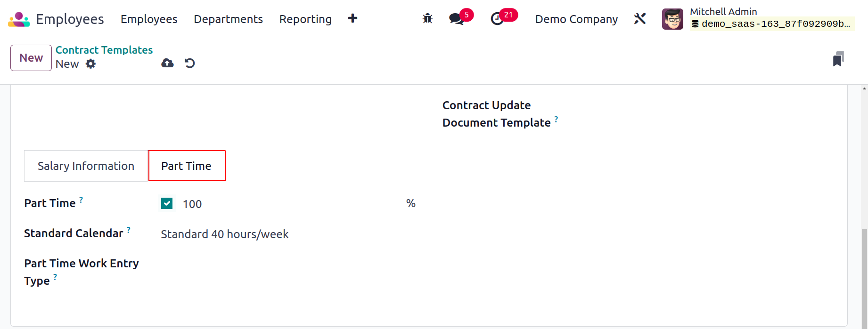The height and width of the screenshot is (329, 868).
Task: Click the developer tools wrench icon
Action: point(640,19)
